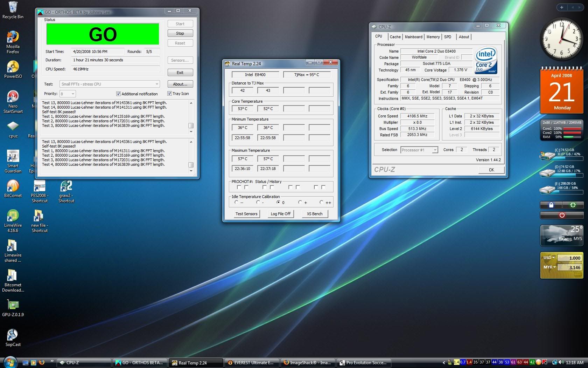Select the '++' idle calibration radio button
The image size is (588, 368).
(x=321, y=202)
